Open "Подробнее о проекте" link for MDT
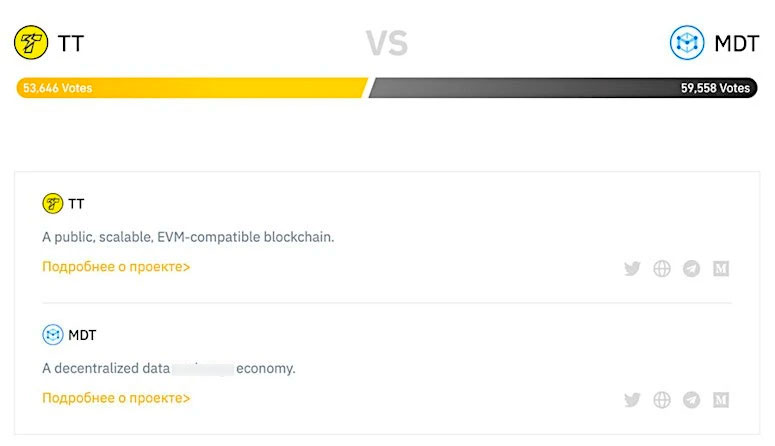The image size is (775, 446). pyautogui.click(x=116, y=398)
